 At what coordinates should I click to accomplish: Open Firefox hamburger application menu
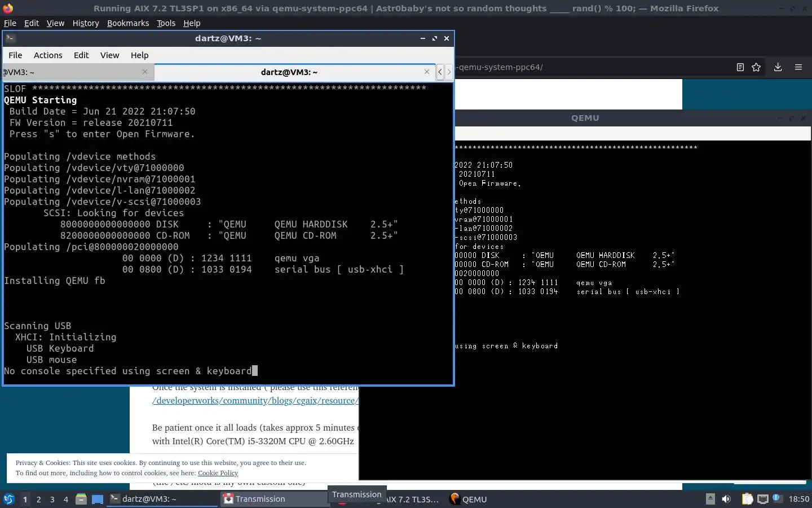798,67
